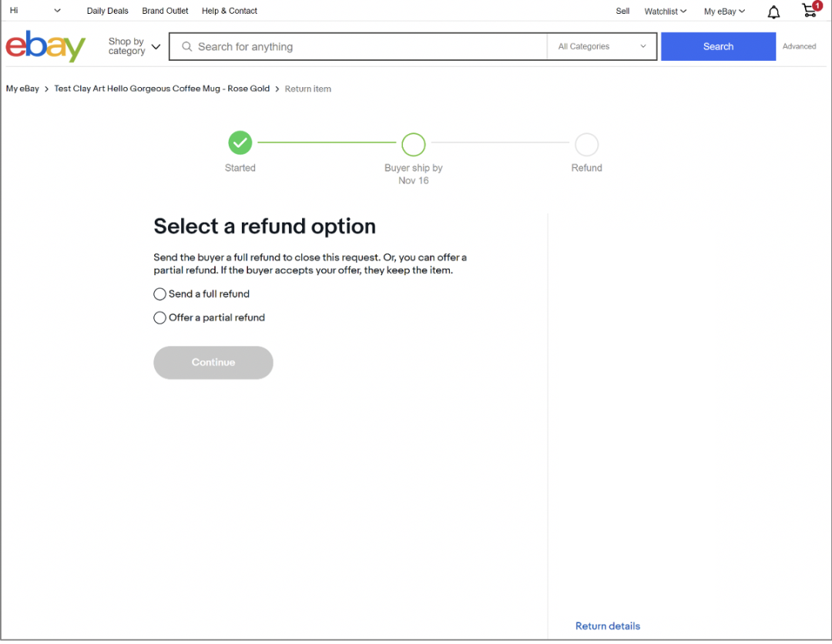Click the Buyer ship by step circle

(414, 144)
